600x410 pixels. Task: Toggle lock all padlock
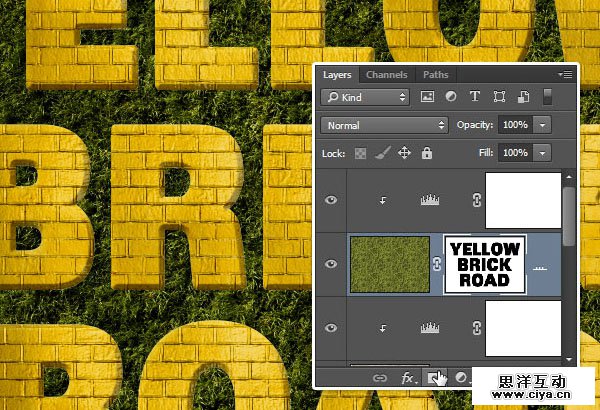[427, 153]
